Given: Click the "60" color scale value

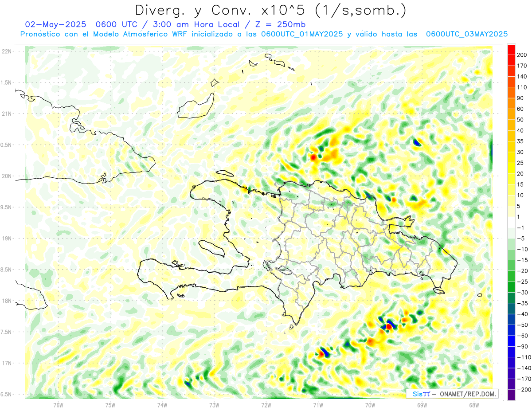Looking at the screenshot, I should pos(520,109).
